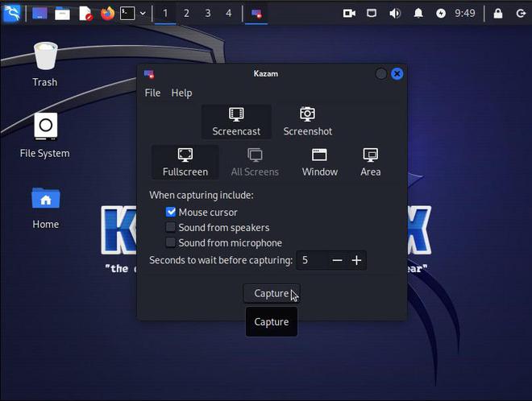Open the Help menu in Kazam
The image size is (532, 401).
[181, 93]
